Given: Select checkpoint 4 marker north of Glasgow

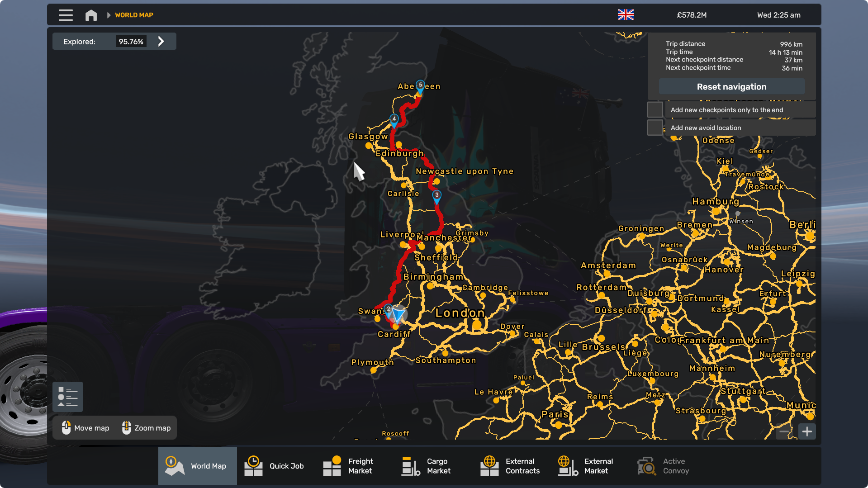Looking at the screenshot, I should (x=394, y=120).
